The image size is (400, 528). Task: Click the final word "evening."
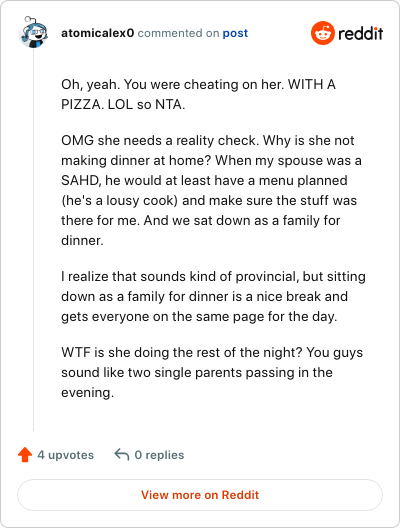[88, 393]
